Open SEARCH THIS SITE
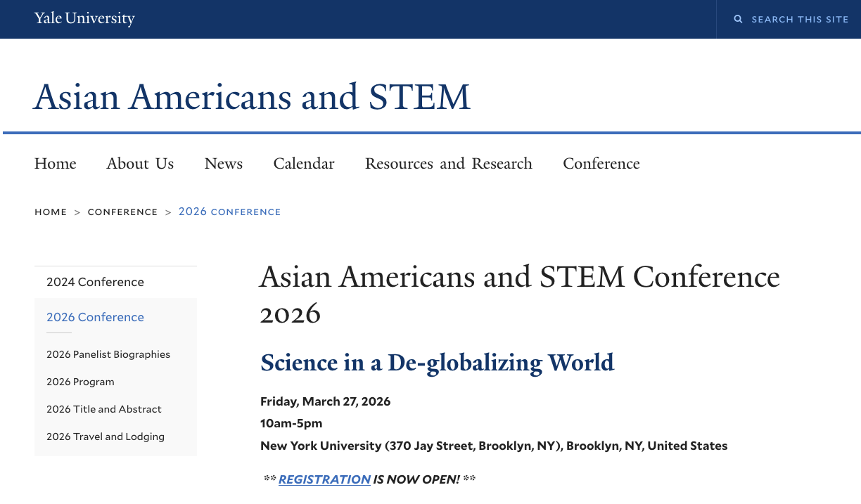 801,19
